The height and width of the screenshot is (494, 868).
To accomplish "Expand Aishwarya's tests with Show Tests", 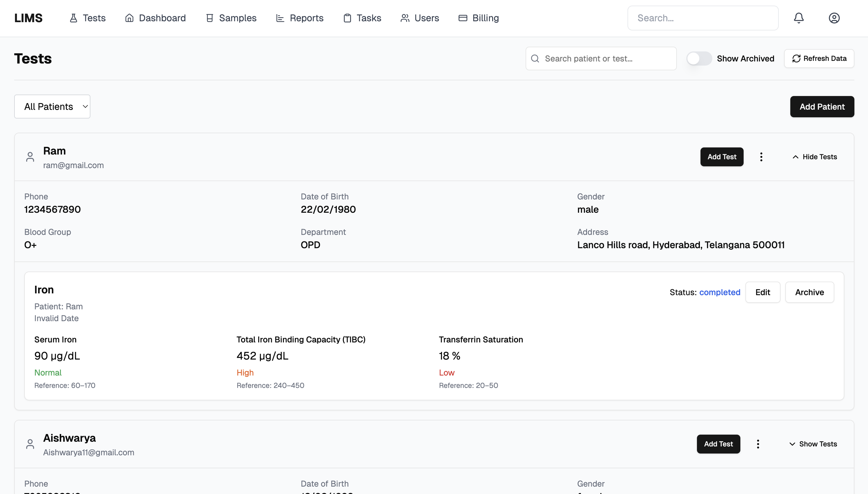I will [813, 444].
